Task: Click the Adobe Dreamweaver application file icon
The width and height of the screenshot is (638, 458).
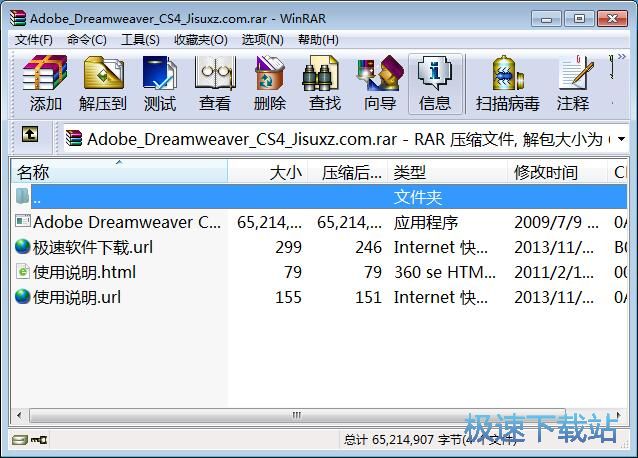Action: pos(23,221)
